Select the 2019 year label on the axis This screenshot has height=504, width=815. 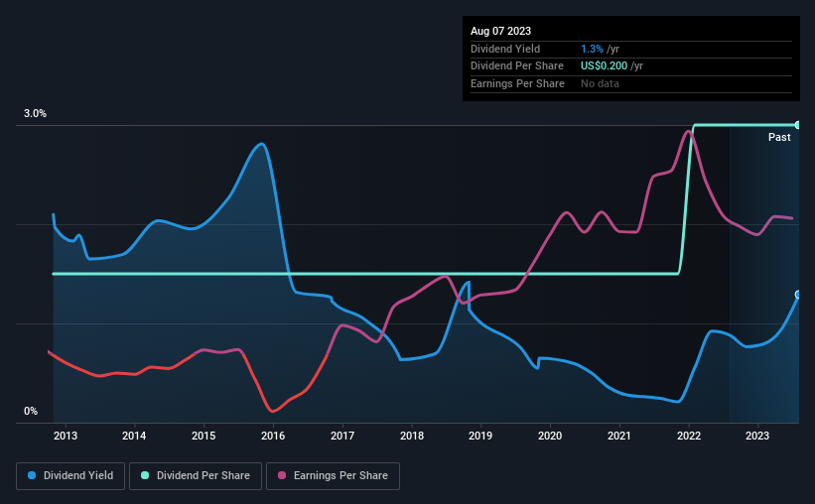480,436
